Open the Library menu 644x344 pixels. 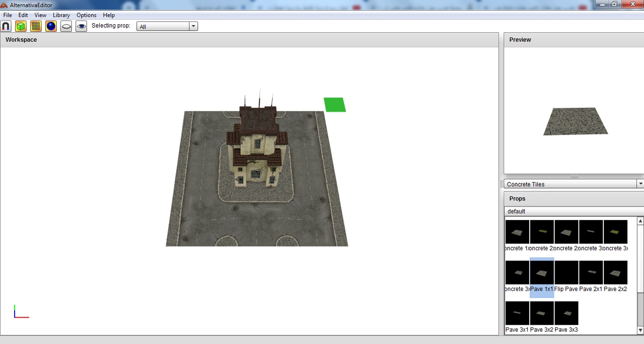click(61, 15)
